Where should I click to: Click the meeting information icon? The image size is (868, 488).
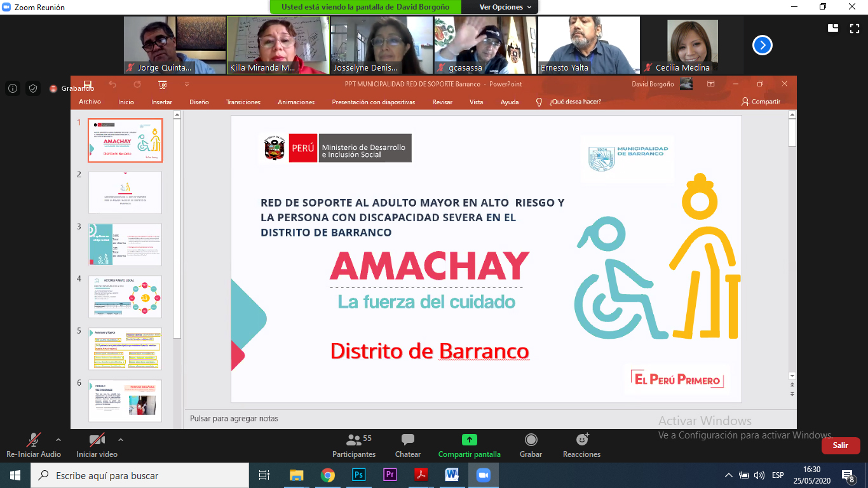[13, 88]
